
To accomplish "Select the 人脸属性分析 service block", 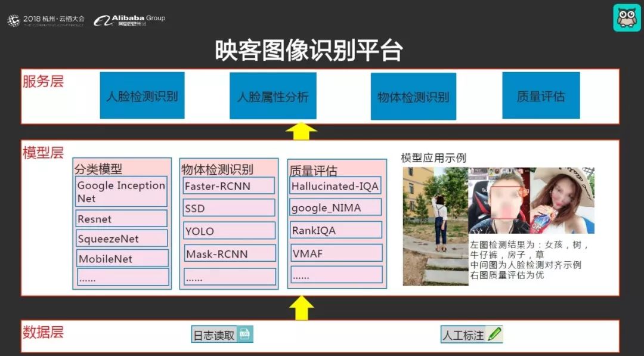I will coord(273,96).
